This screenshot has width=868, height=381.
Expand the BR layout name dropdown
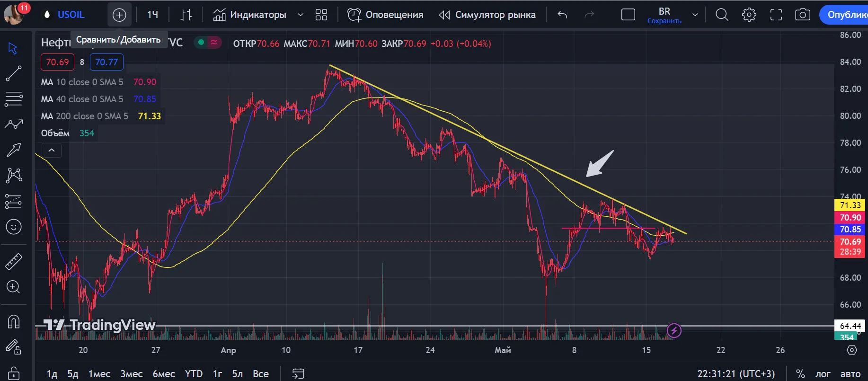click(695, 15)
